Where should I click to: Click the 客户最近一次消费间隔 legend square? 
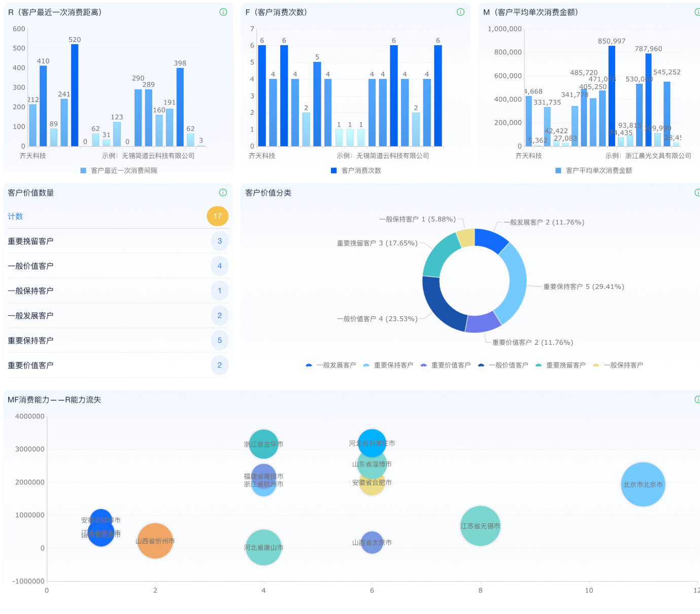tap(83, 171)
